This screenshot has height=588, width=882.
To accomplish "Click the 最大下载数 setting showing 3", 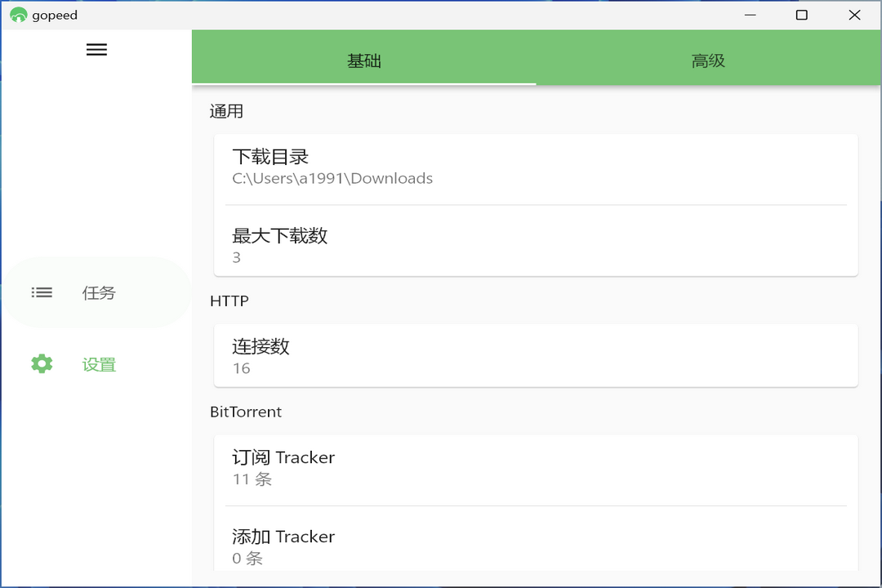I will click(x=536, y=245).
